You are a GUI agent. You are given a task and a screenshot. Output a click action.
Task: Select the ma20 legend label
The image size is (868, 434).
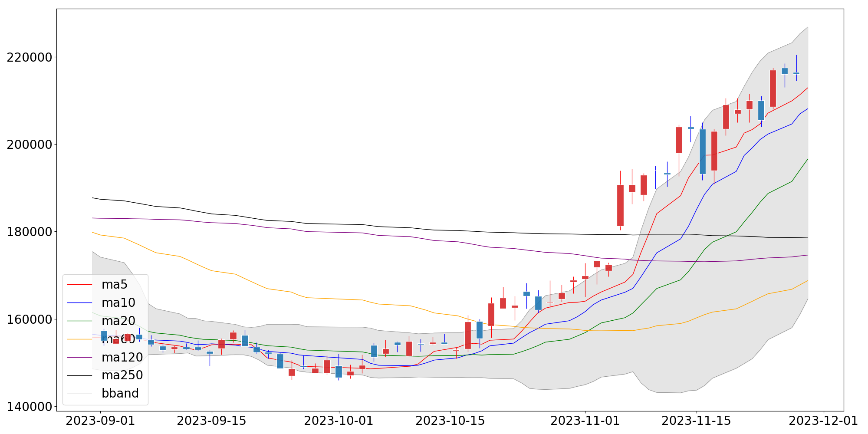[x=118, y=321]
